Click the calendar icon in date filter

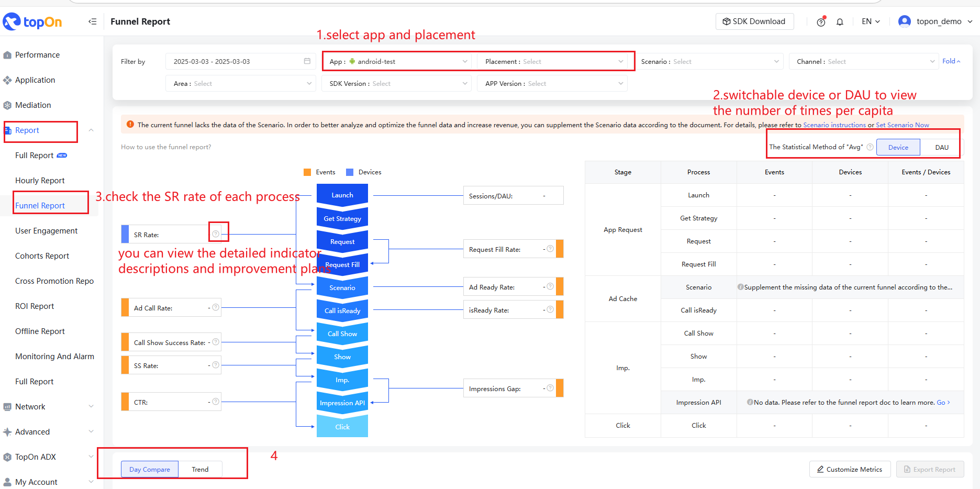[x=307, y=61]
